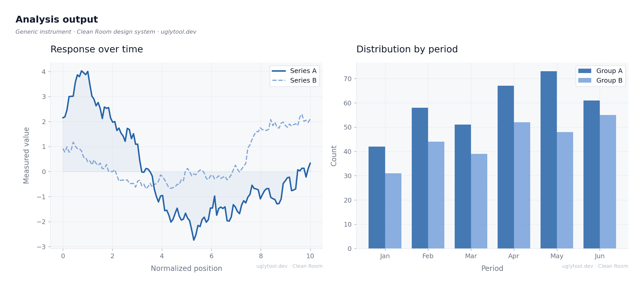Click the uglytool.dev watermark under the bar chart
The width and height of the screenshot is (644, 288).
coord(595,266)
